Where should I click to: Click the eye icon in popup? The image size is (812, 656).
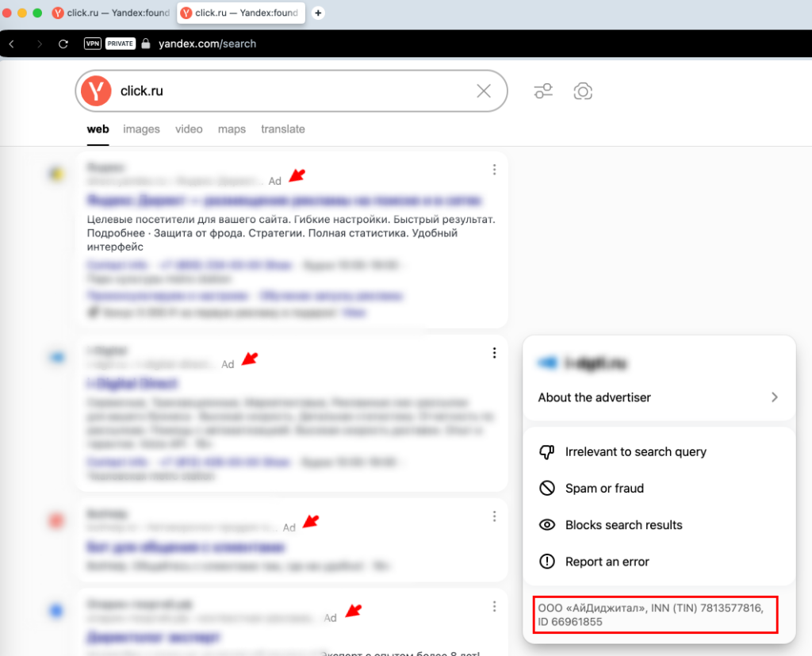point(547,525)
